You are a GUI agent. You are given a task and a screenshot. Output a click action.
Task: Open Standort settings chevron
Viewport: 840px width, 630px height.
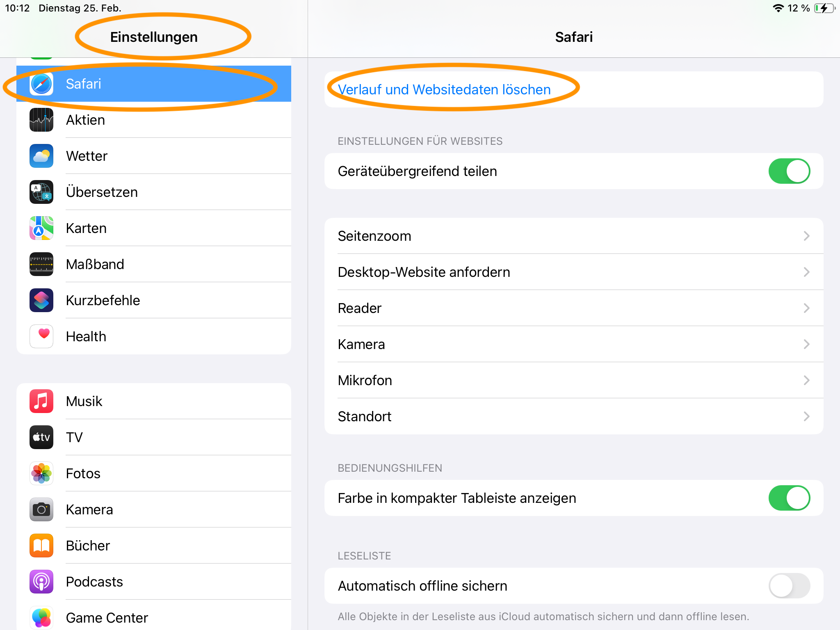tap(806, 416)
